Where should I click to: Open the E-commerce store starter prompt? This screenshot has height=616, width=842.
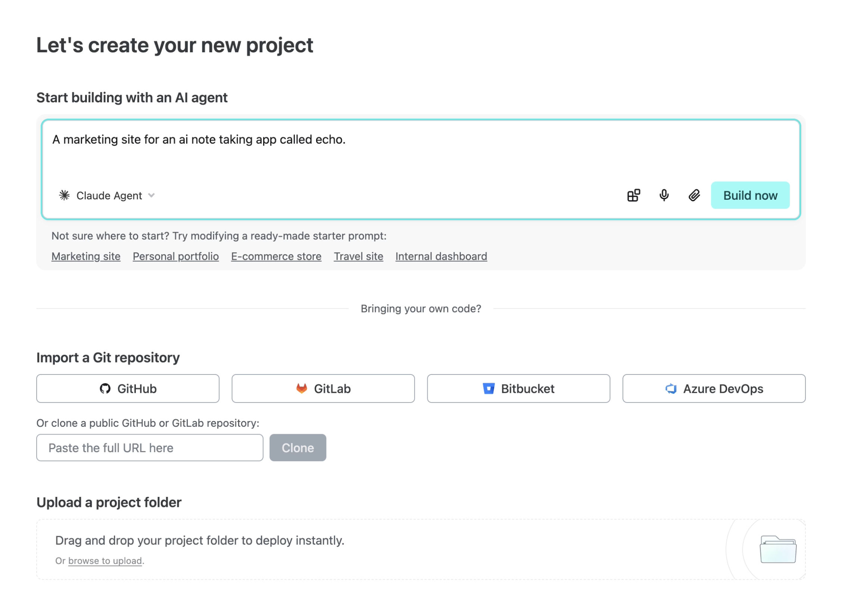click(276, 256)
